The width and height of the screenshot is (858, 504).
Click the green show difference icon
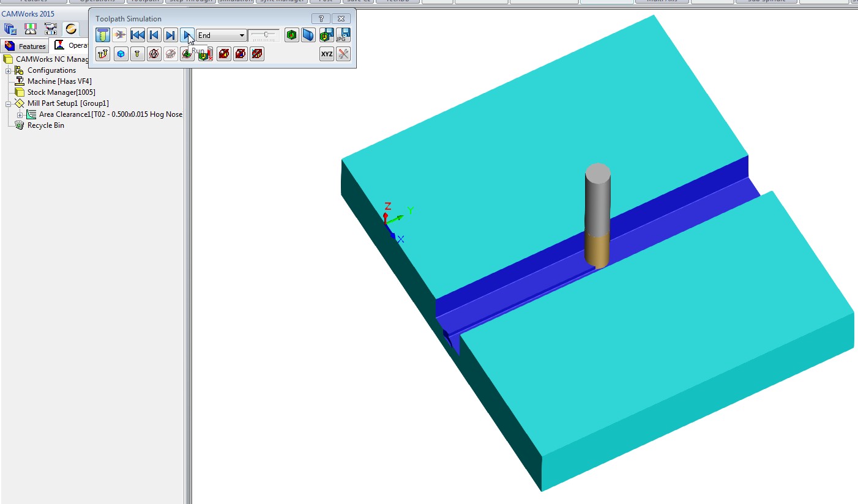click(x=292, y=35)
